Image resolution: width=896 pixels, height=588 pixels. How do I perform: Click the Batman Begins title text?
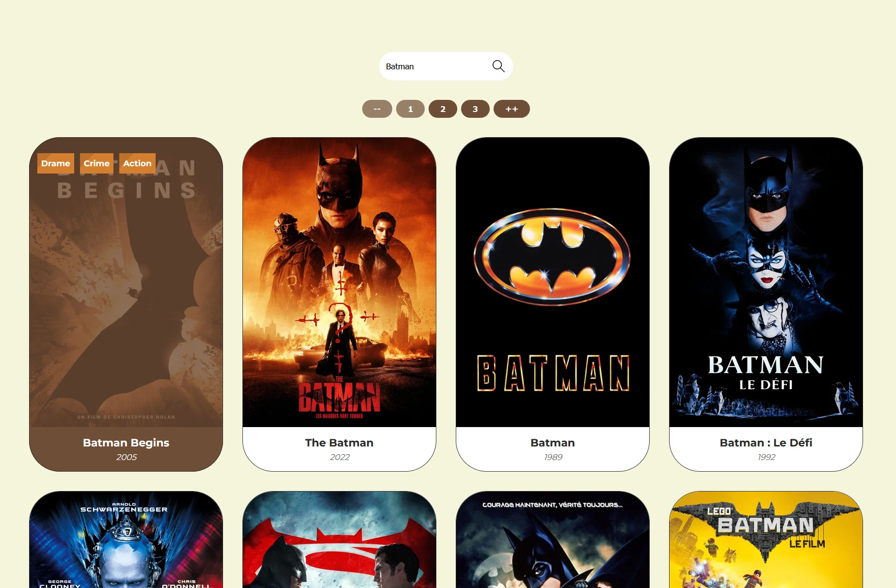[126, 443]
